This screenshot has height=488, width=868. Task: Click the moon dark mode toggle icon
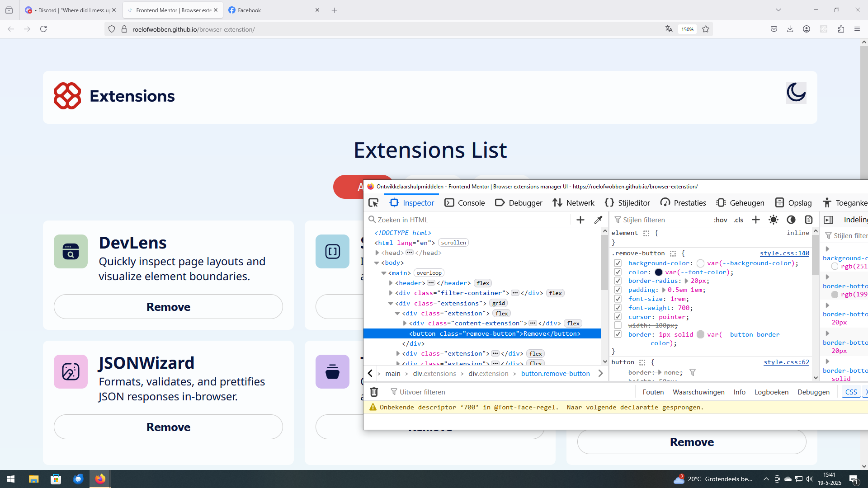(x=796, y=93)
